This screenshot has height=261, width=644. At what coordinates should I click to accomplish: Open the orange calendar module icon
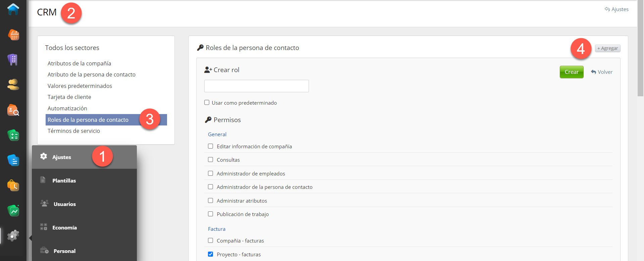(13, 35)
